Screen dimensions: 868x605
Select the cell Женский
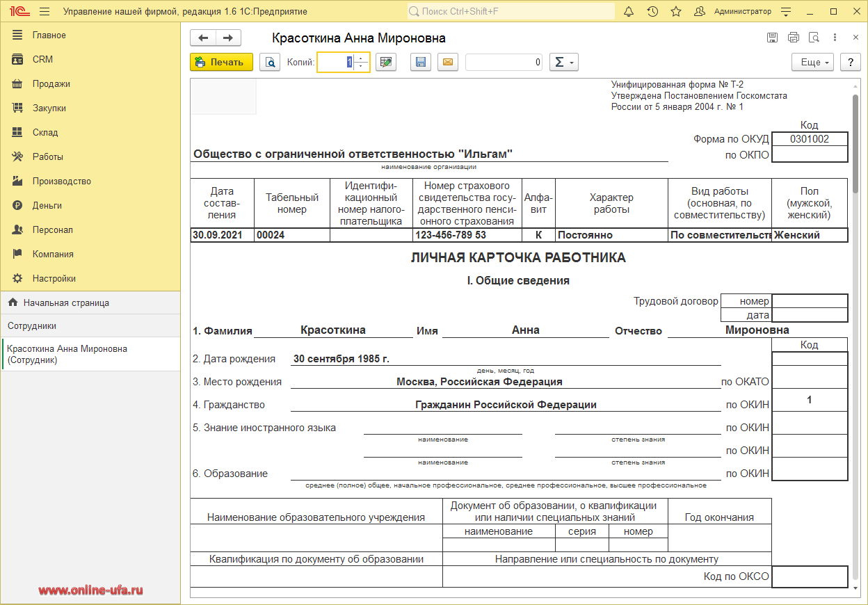(810, 235)
